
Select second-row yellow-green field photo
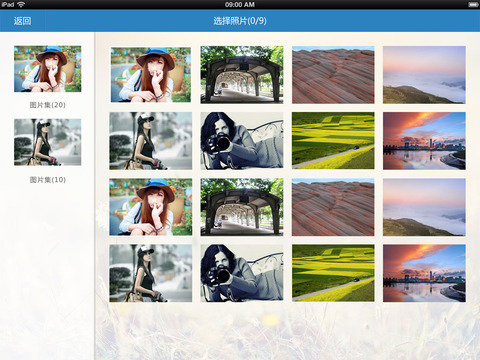coord(333,141)
